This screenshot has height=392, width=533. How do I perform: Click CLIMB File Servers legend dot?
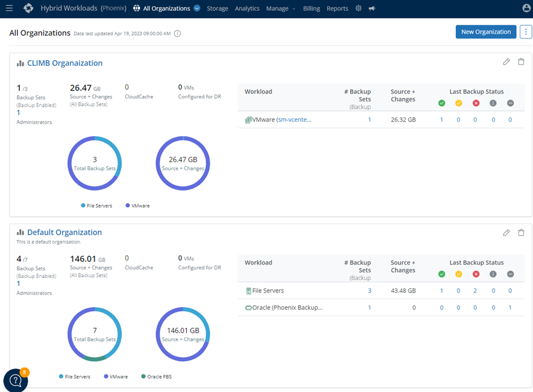point(83,206)
